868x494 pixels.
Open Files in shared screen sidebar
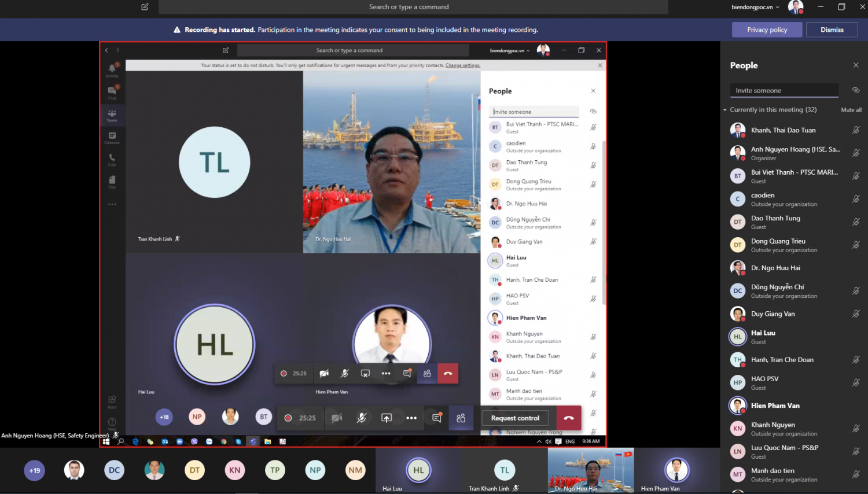pos(112,182)
